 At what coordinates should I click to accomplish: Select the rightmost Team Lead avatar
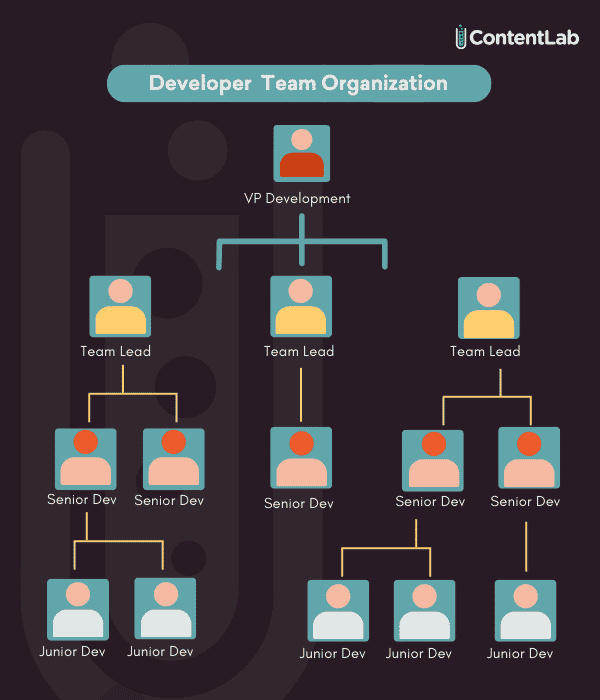[x=489, y=308]
